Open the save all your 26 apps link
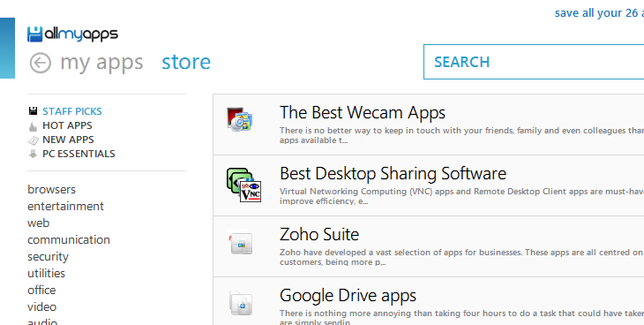 (x=599, y=12)
